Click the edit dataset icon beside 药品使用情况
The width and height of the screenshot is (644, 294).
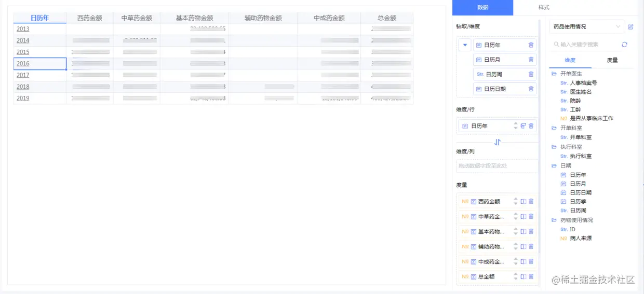pyautogui.click(x=630, y=26)
